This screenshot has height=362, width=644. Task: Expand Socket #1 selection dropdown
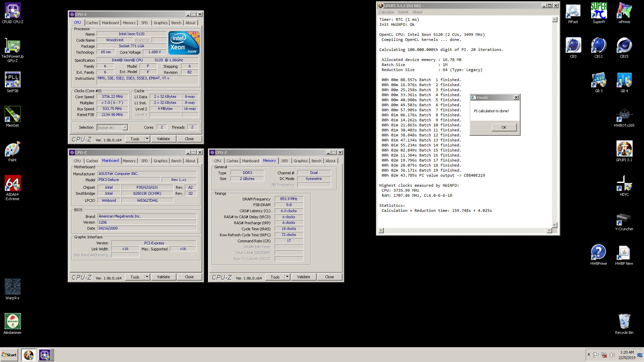125,127
